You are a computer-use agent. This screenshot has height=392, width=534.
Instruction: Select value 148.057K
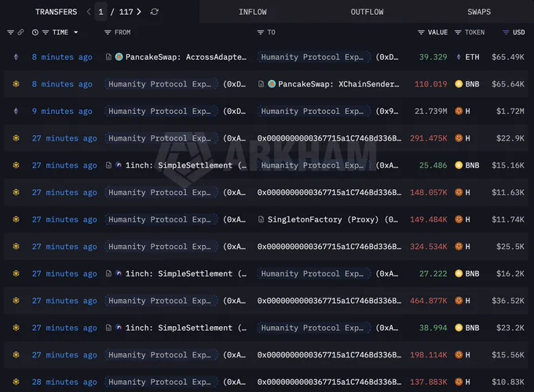click(429, 192)
